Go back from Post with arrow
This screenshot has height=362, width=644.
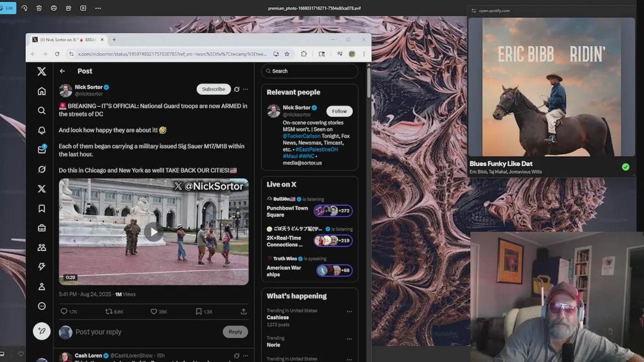62,71
